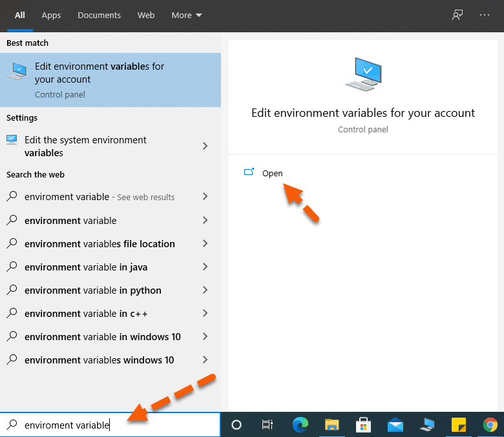The width and height of the screenshot is (504, 437).
Task: Expand the 'environment variable in python' chevron
Action: 205,290
